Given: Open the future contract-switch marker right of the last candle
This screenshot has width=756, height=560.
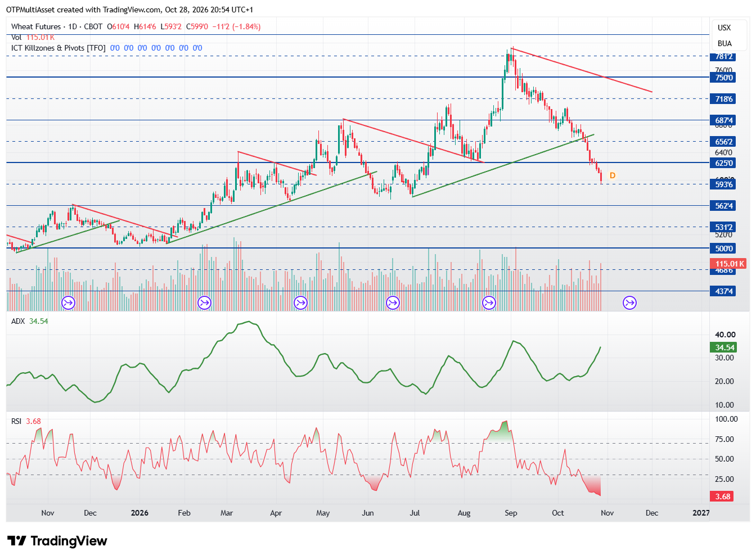Looking at the screenshot, I should (629, 303).
